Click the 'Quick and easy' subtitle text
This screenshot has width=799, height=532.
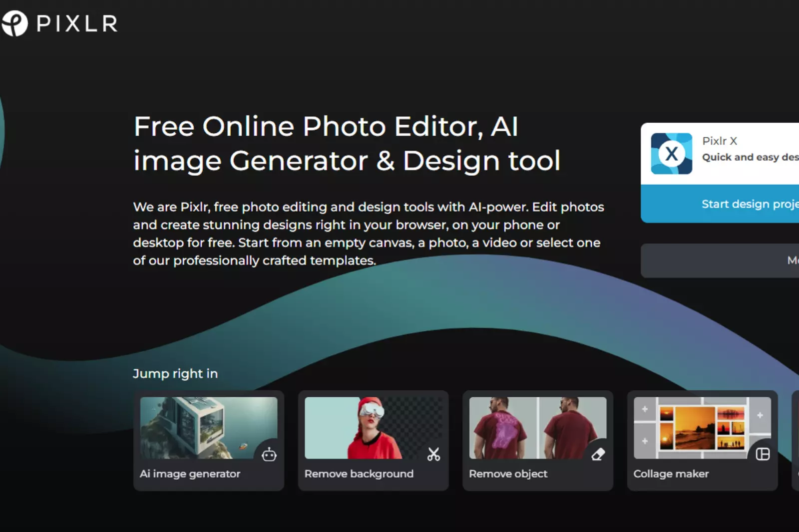point(751,157)
